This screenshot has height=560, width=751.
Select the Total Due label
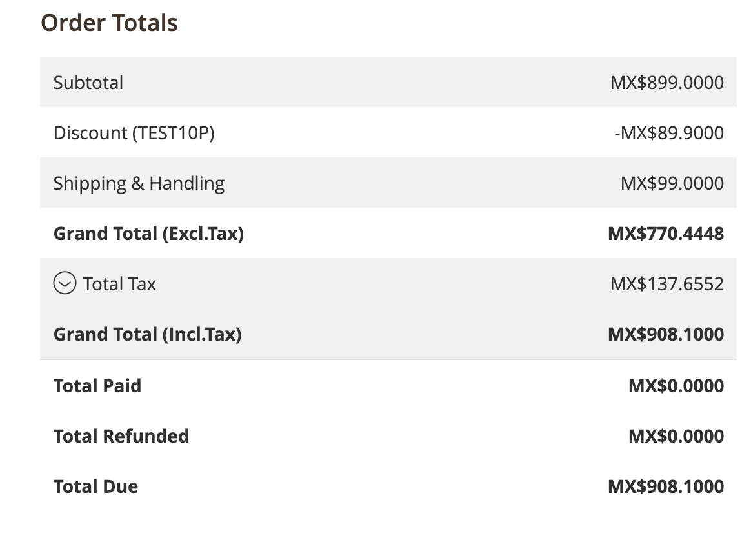tap(95, 486)
